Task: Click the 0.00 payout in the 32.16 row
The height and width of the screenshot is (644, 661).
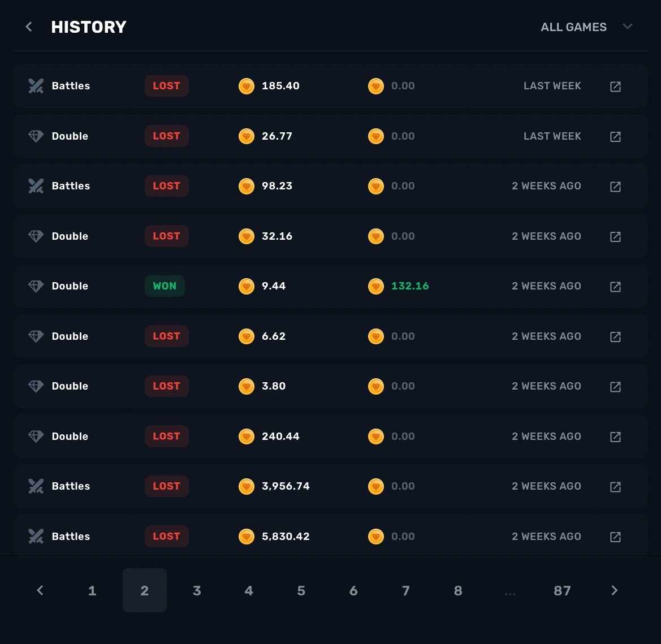Action: click(403, 236)
